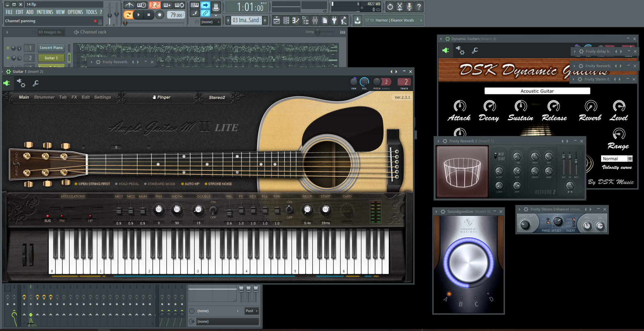
Task: Open the PATTERNS menu
Action: click(45, 12)
